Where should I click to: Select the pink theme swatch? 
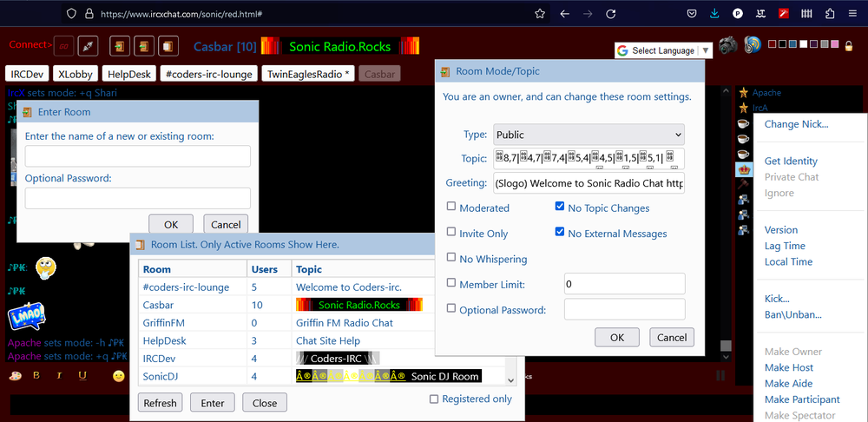(x=835, y=43)
